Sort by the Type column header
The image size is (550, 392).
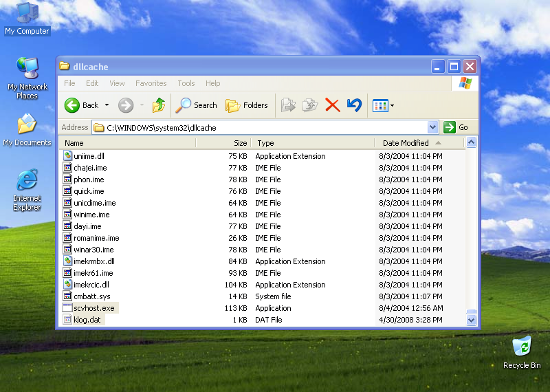[x=313, y=143]
